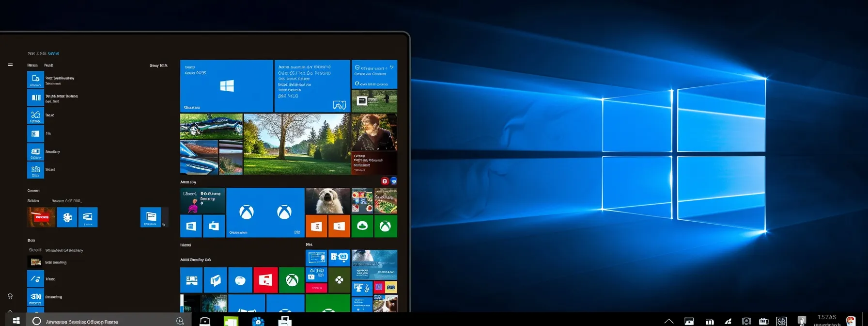Image resolution: width=868 pixels, height=326 pixels.
Task: Click the blue round badge above the food photos
Action: click(393, 181)
